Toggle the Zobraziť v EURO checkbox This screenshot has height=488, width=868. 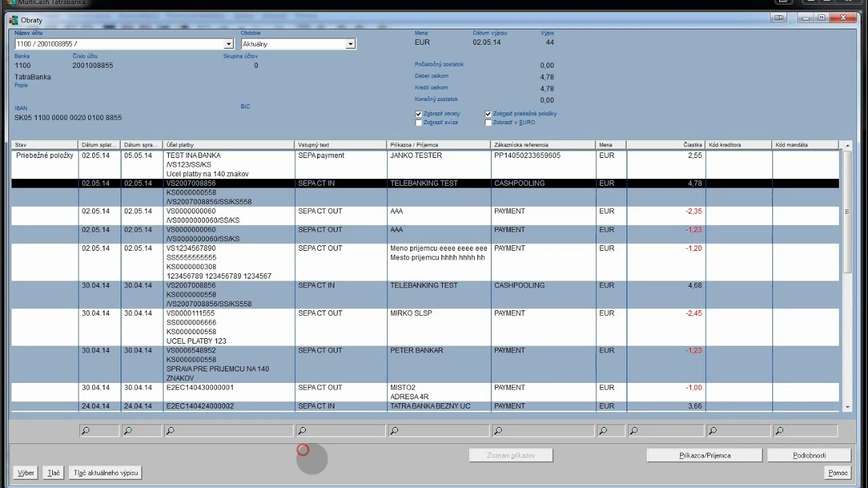click(x=488, y=123)
